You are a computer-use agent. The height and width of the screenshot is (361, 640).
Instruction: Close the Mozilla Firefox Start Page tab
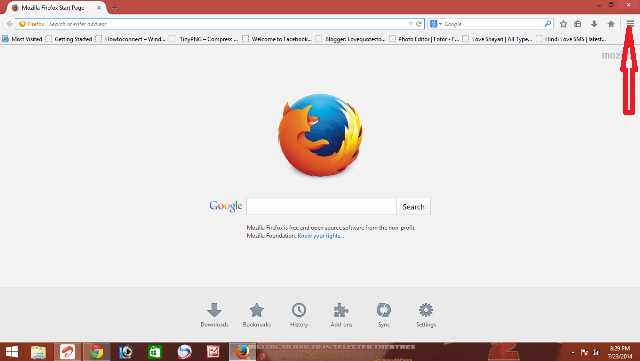(99, 8)
